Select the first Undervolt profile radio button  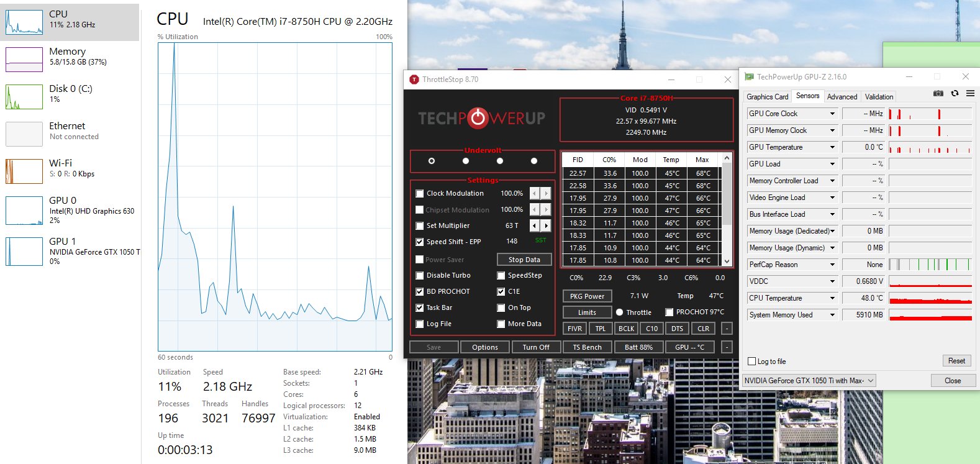coord(432,161)
